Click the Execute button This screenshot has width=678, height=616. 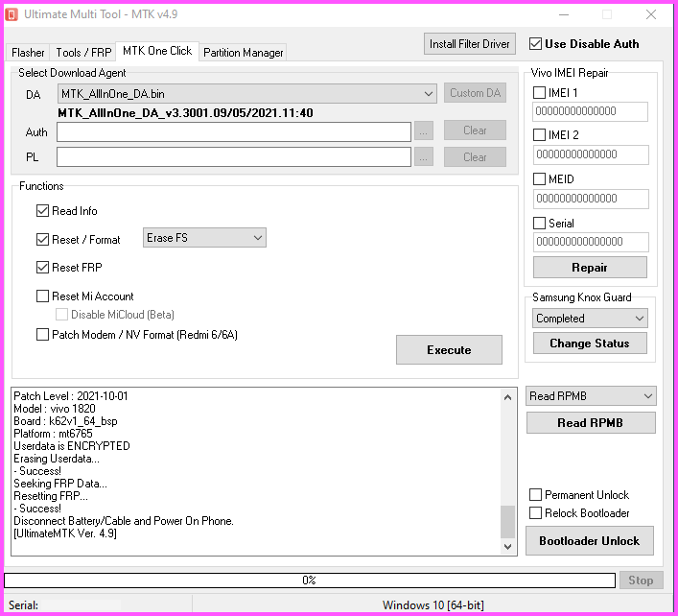[449, 349]
